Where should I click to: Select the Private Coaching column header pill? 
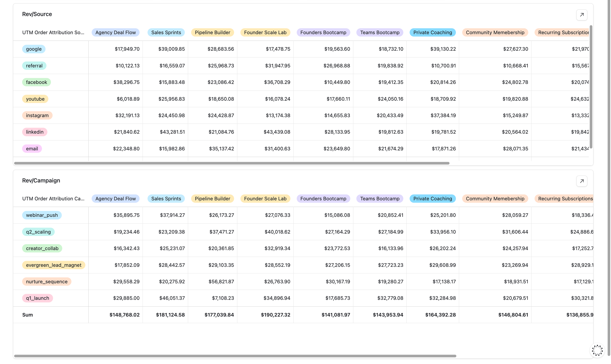(432, 32)
